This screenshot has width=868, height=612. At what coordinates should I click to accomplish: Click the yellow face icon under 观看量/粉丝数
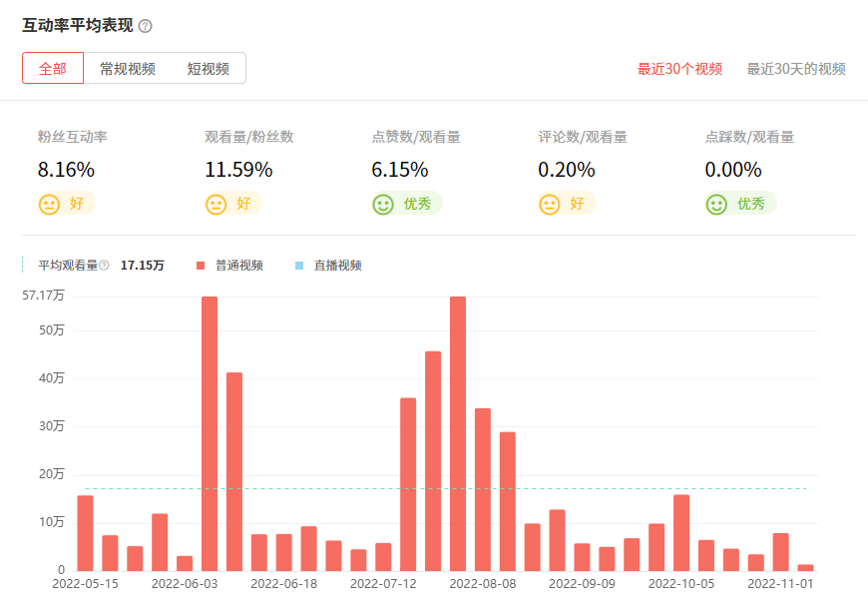point(216,205)
